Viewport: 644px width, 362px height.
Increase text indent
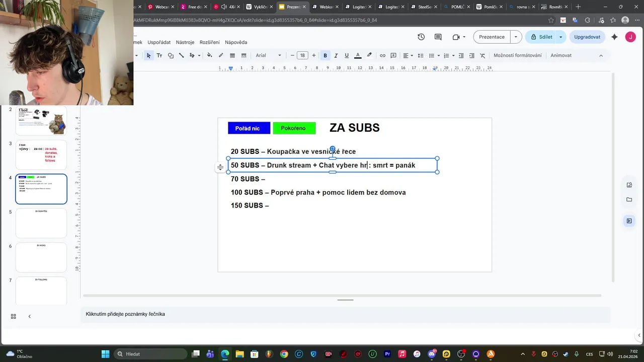coord(472,55)
